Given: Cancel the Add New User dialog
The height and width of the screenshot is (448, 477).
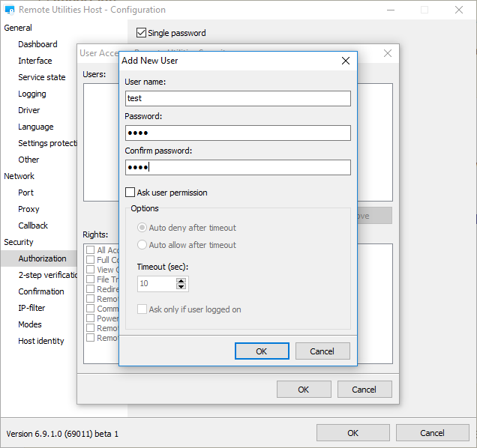Looking at the screenshot, I should 322,351.
